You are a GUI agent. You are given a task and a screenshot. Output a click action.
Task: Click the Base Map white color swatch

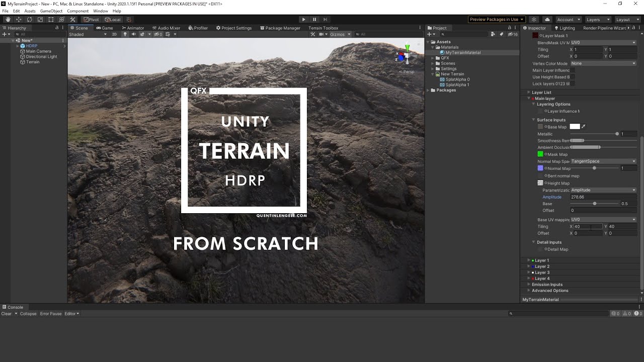coord(575,127)
